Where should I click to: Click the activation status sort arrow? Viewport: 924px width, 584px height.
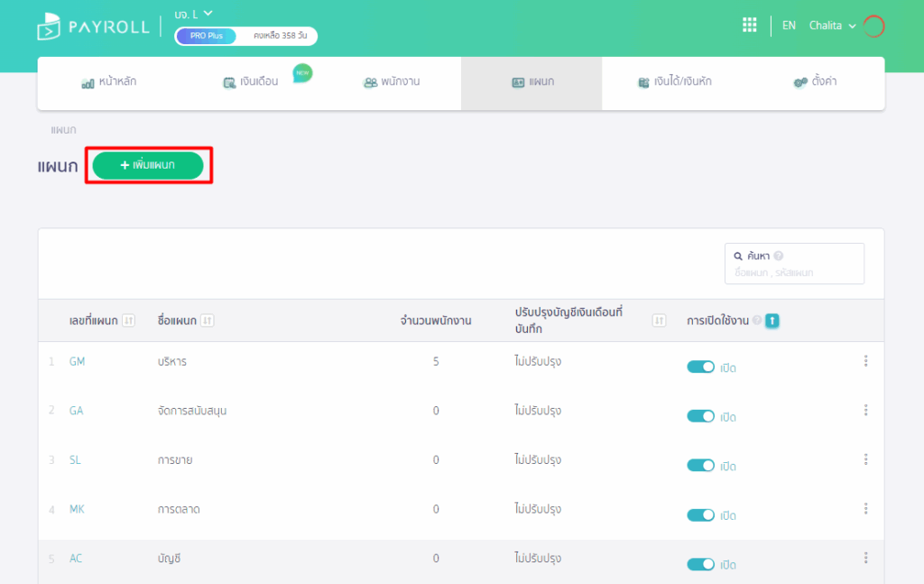(x=772, y=320)
